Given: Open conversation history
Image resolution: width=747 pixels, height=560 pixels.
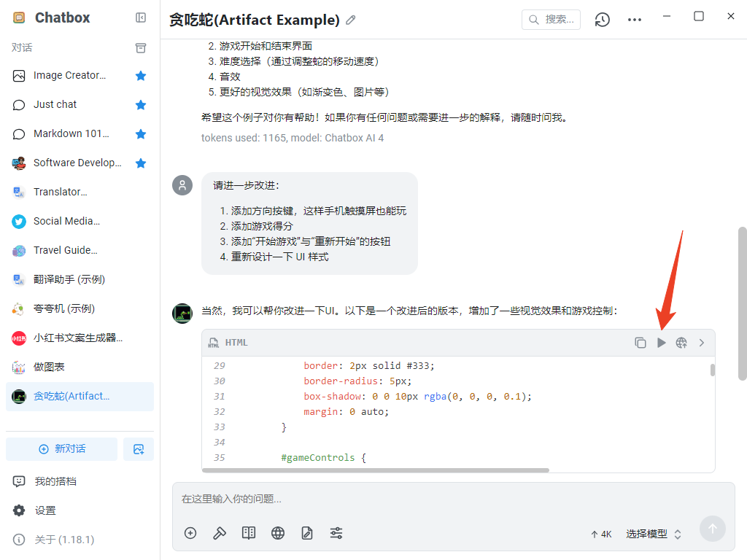Looking at the screenshot, I should [602, 20].
